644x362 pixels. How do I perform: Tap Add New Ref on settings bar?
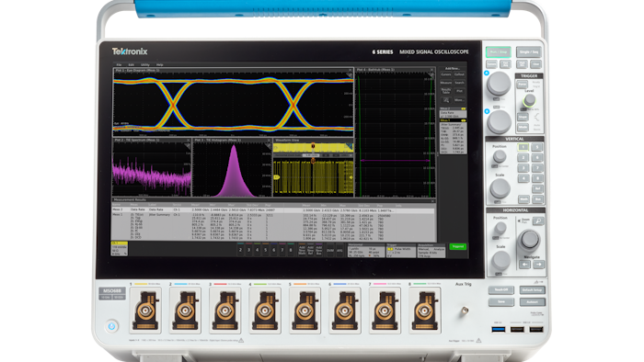point(311,250)
